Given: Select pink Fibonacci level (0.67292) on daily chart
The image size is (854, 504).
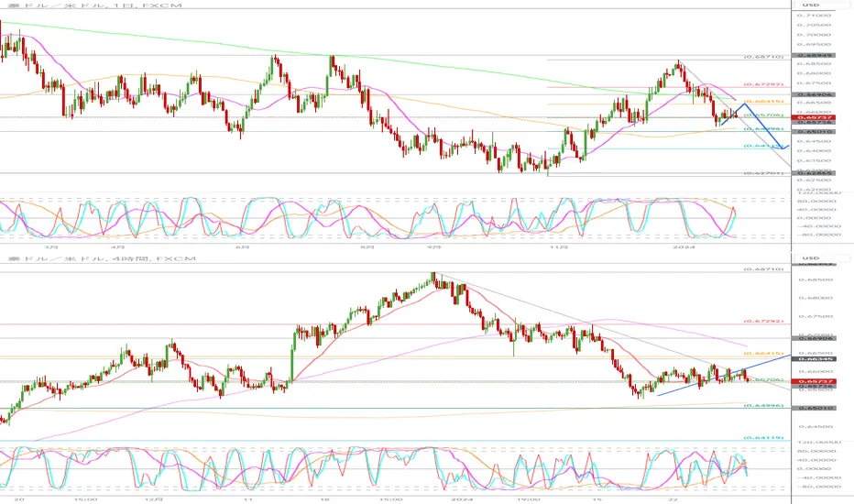Looking at the screenshot, I should click(x=763, y=84).
